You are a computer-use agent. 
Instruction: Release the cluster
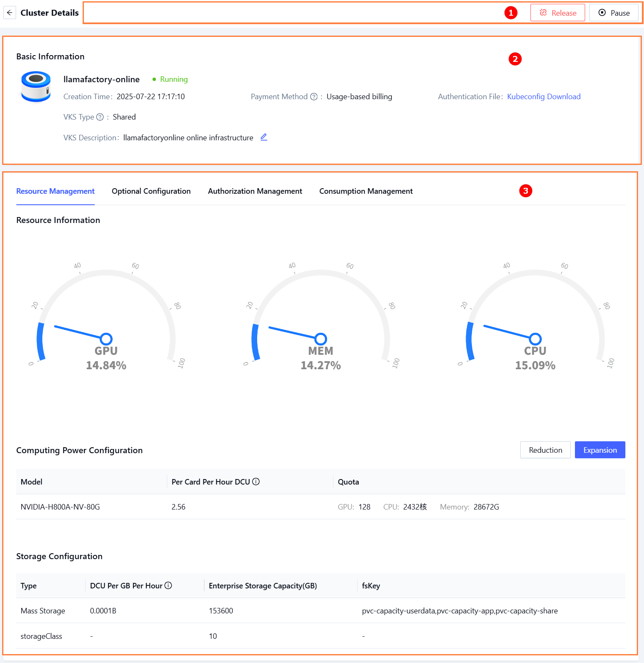558,13
